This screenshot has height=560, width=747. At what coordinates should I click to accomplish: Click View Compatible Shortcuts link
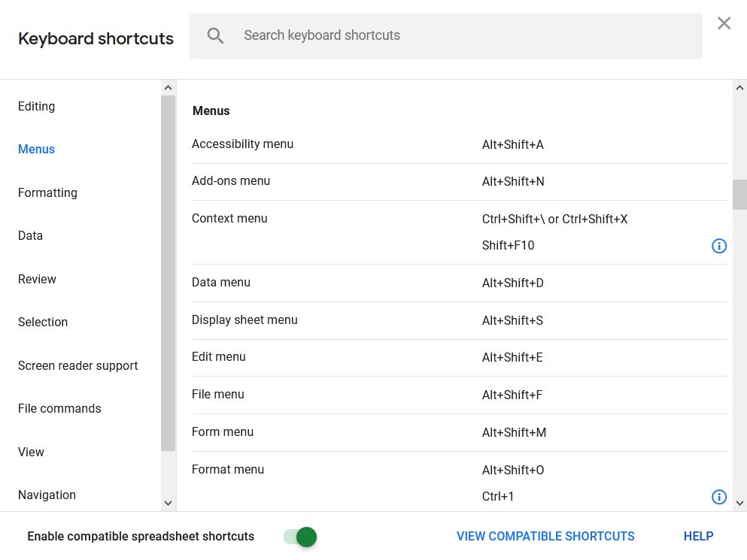point(545,536)
